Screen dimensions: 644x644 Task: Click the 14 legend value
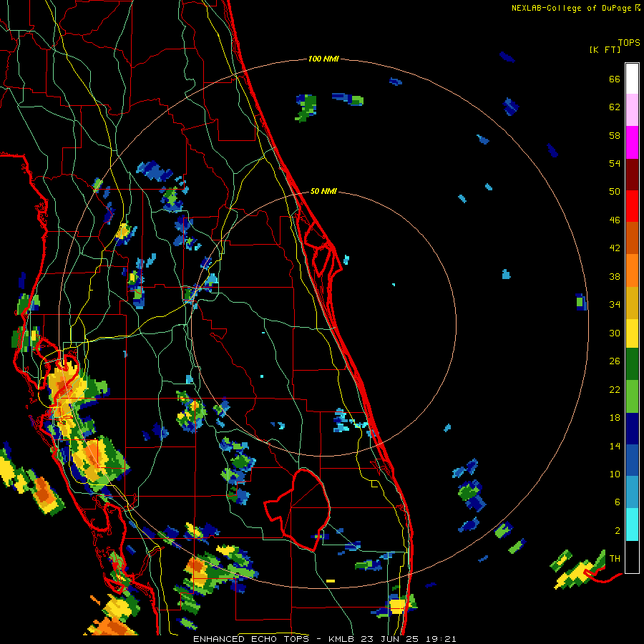(x=615, y=446)
